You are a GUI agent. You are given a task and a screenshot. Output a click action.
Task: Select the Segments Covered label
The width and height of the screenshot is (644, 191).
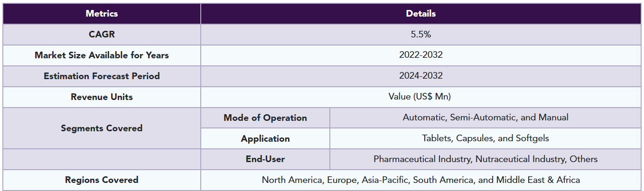click(x=102, y=128)
